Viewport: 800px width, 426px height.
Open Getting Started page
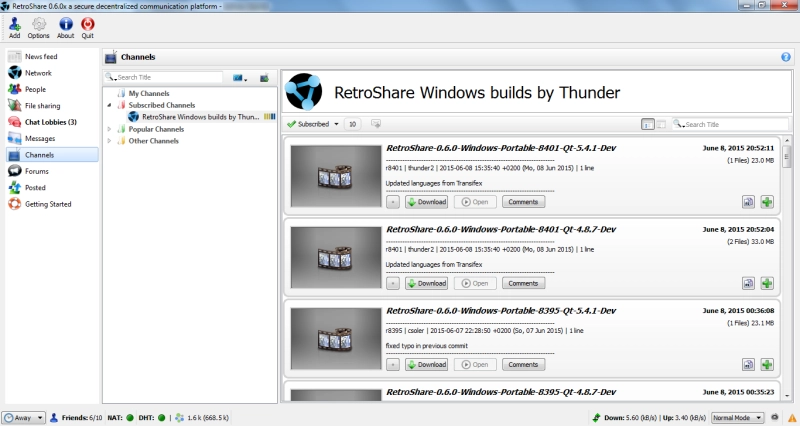coord(52,204)
